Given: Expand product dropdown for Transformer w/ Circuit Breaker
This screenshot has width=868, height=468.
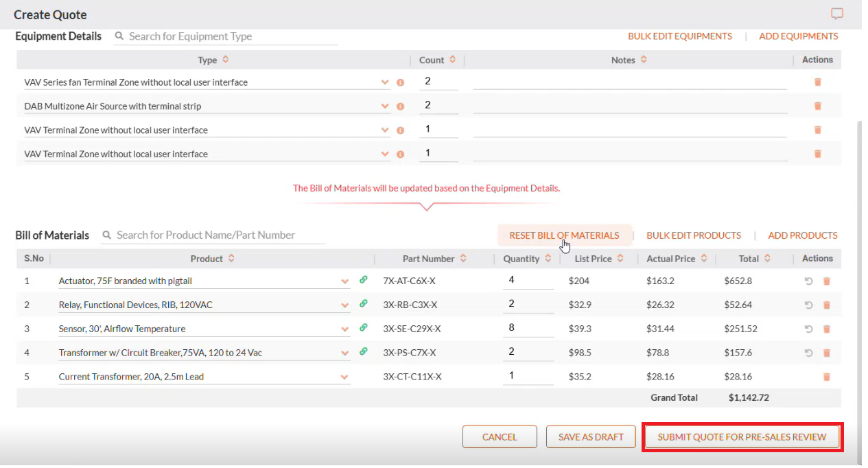Looking at the screenshot, I should click(x=344, y=353).
